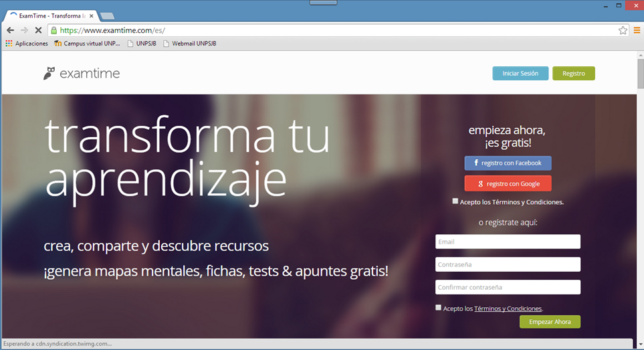Select the ExamTime browser tab

tap(50, 15)
